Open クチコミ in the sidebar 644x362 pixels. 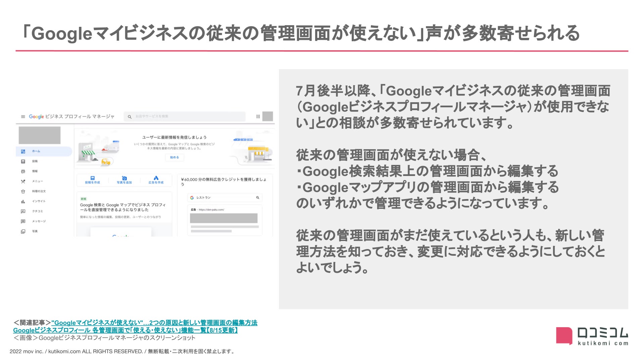pos(32,212)
